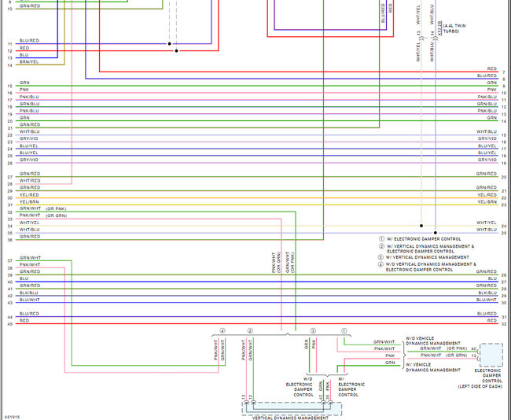Click "WHT/RED" wire label at line 28
The image size is (511, 420).
[x=30, y=181]
